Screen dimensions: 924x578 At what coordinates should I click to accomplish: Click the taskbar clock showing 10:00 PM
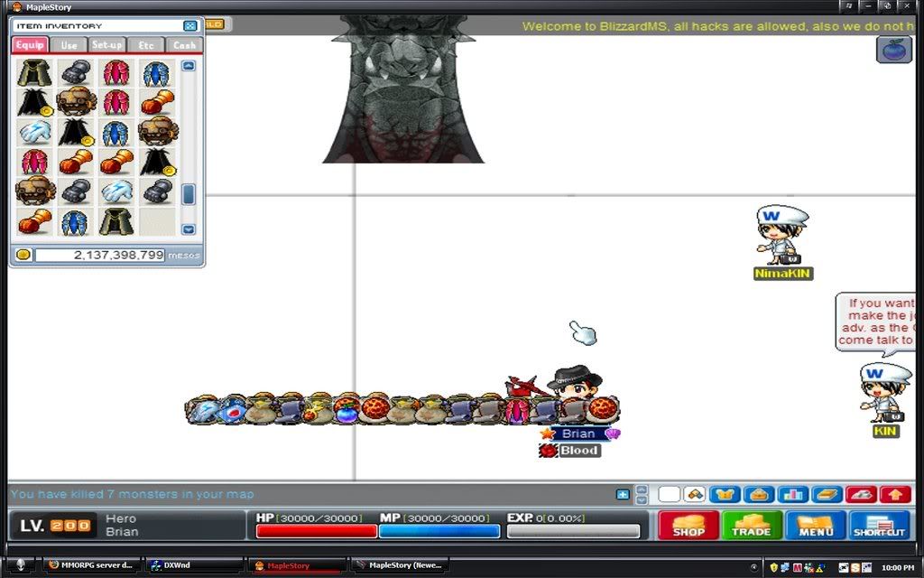pos(898,567)
